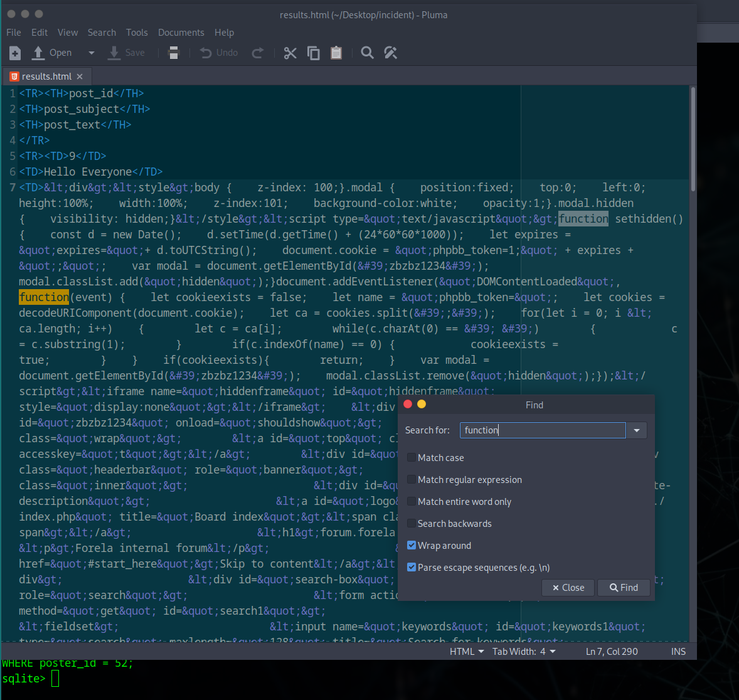Close the results.html tab
Image resolution: width=739 pixels, height=700 pixels.
80,77
